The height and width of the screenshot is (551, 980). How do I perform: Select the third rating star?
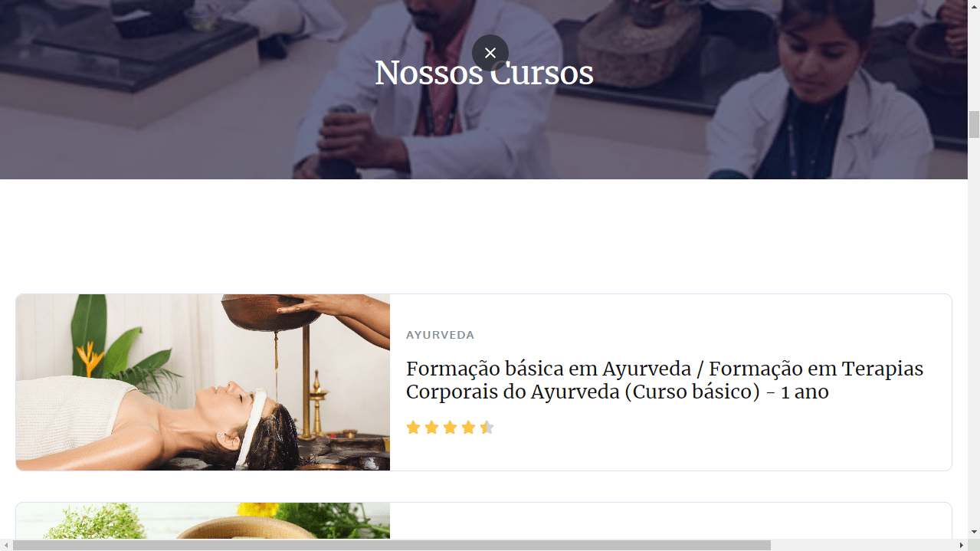(450, 428)
